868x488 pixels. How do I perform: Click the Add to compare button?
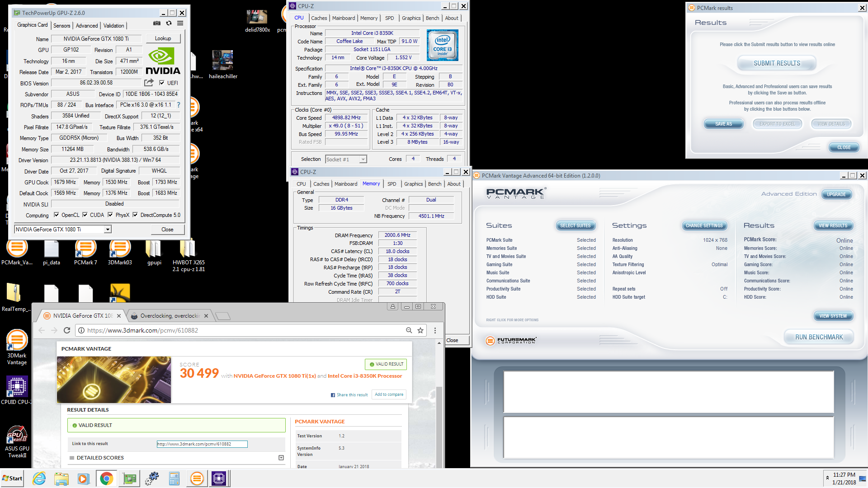[389, 394]
